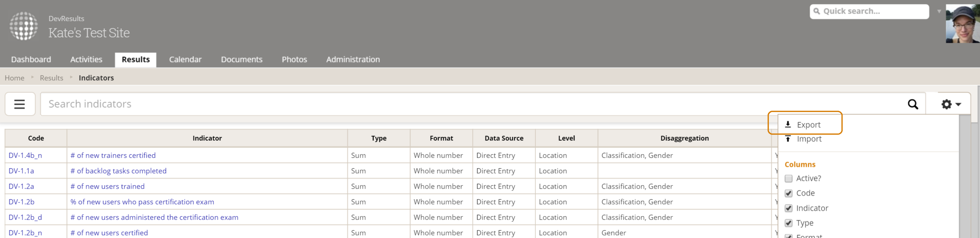Click the magnifier search icon in indicators bar
980x238 pixels.
(913, 104)
